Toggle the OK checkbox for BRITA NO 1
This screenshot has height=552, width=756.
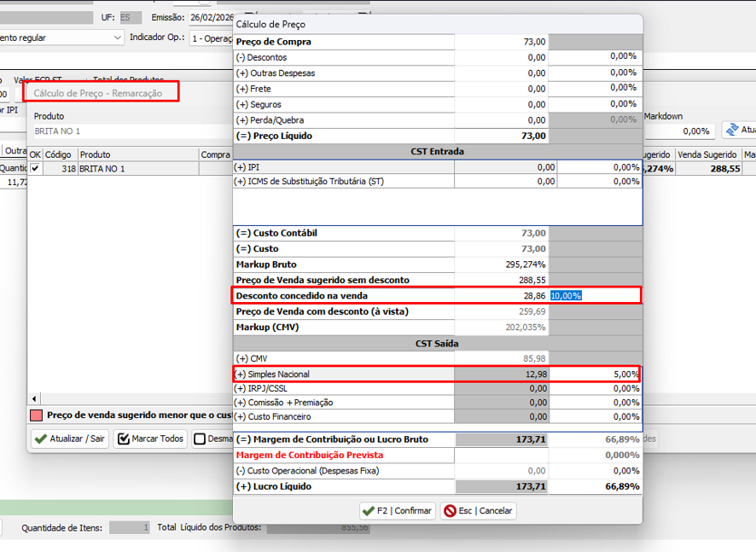pos(35,169)
